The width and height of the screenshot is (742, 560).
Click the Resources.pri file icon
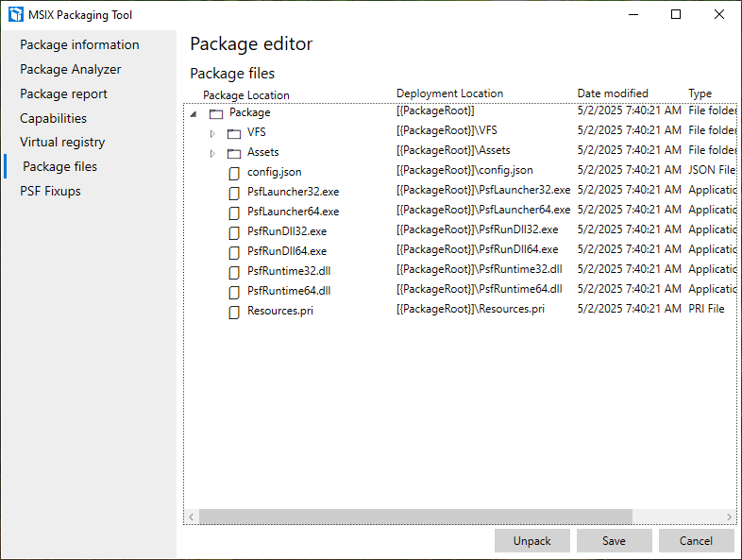coord(234,313)
